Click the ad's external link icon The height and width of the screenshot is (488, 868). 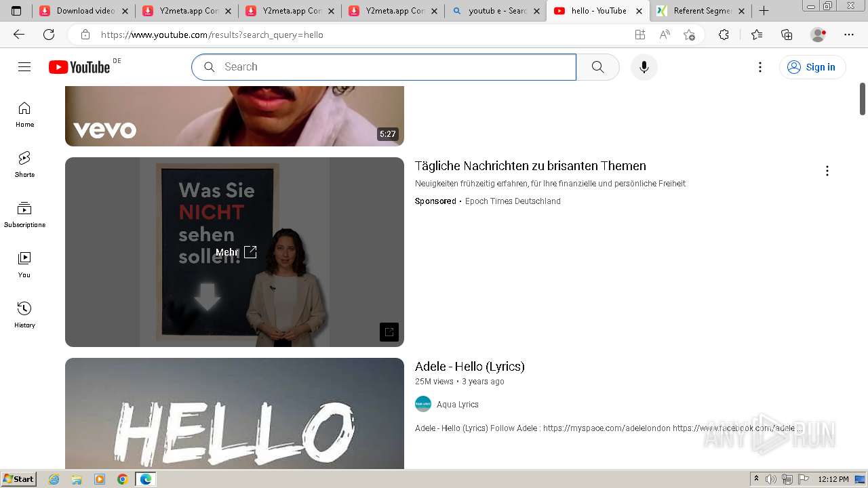click(389, 332)
